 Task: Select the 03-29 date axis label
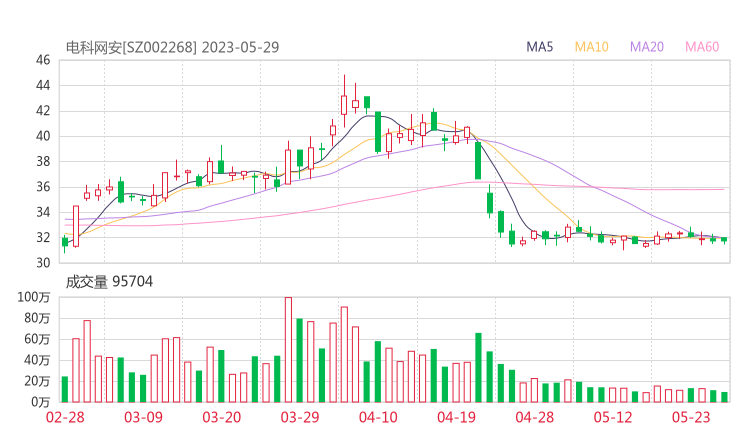[300, 417]
